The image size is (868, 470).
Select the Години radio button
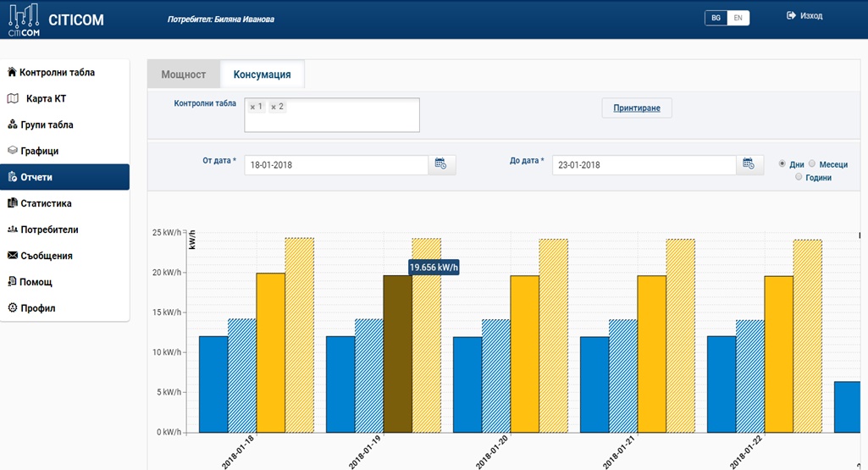click(x=799, y=177)
